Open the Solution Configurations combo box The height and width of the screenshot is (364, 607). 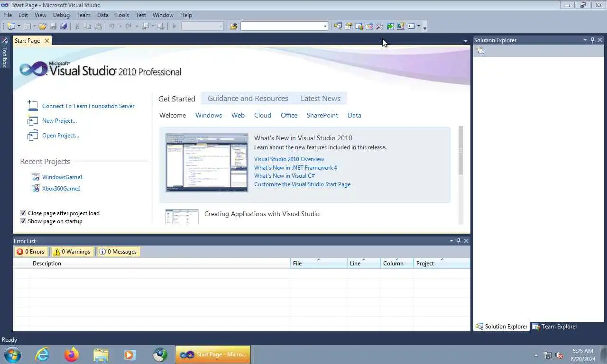coord(202,26)
